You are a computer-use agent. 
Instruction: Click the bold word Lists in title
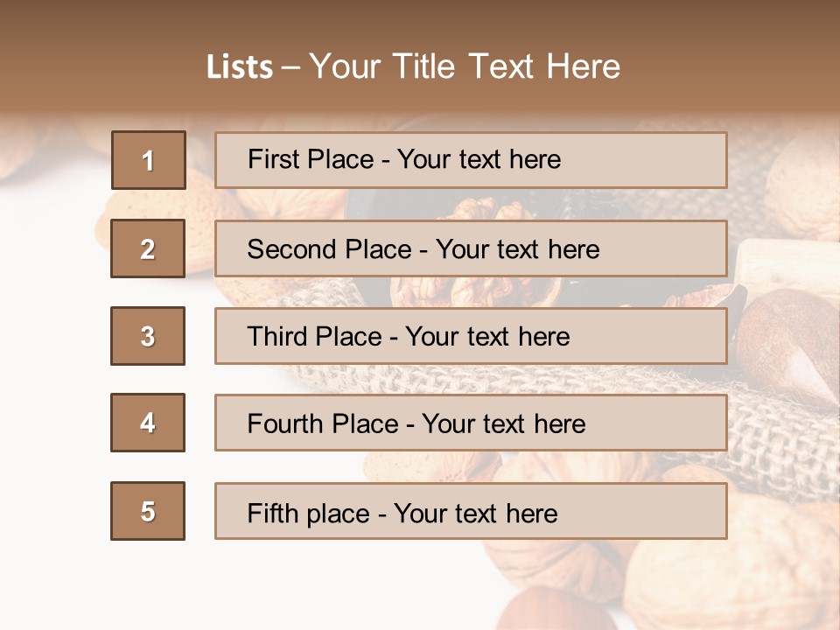[240, 67]
